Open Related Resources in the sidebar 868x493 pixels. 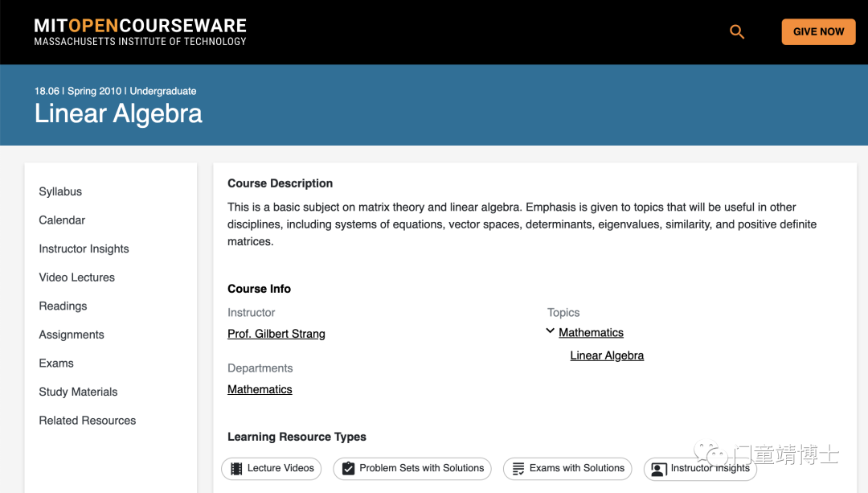pos(88,421)
